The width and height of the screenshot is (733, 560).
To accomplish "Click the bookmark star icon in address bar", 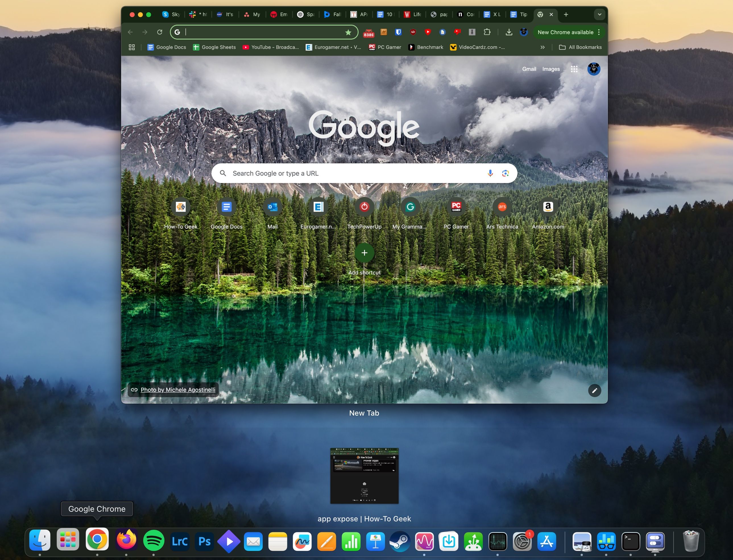I will coord(348,32).
